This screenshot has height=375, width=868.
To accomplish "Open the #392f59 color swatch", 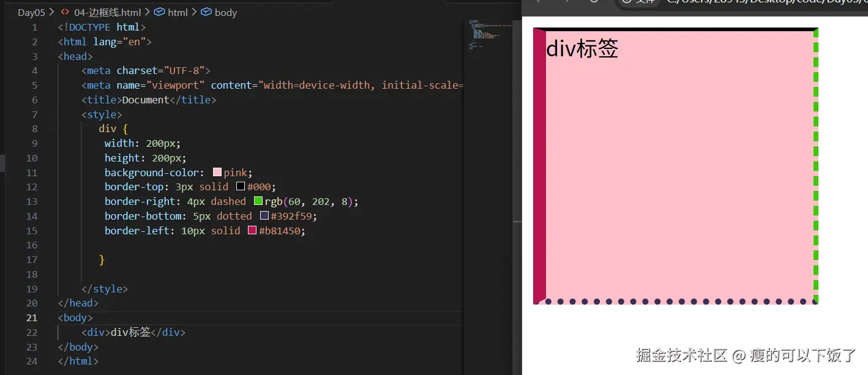I will pyautogui.click(x=264, y=216).
